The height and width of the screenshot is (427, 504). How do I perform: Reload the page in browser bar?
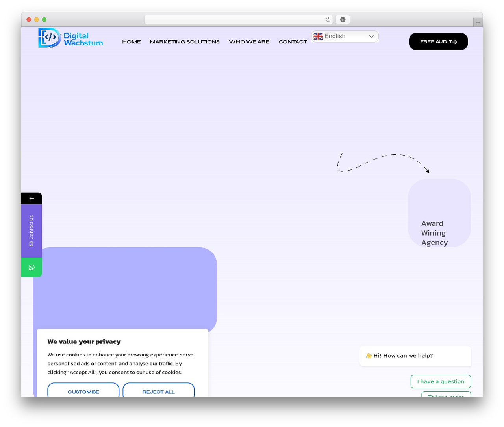click(x=328, y=20)
